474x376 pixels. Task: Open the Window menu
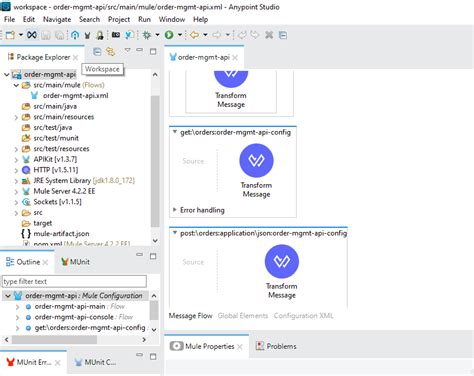click(x=172, y=19)
